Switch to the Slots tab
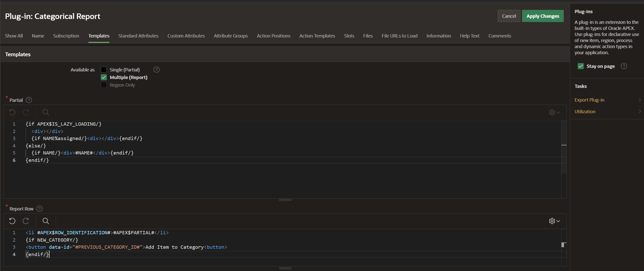 [x=349, y=36]
